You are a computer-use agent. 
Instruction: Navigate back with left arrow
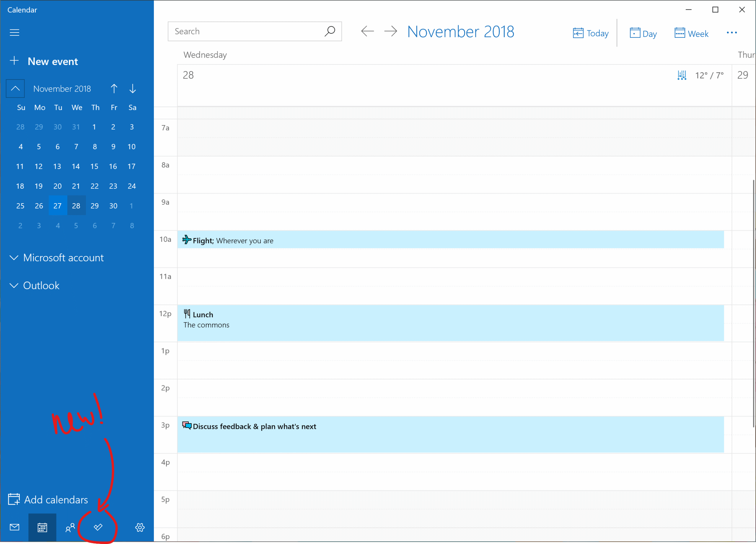click(x=368, y=31)
